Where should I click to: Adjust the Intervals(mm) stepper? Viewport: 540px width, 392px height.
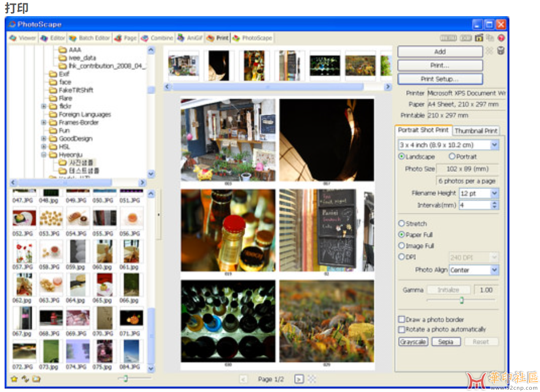click(494, 205)
